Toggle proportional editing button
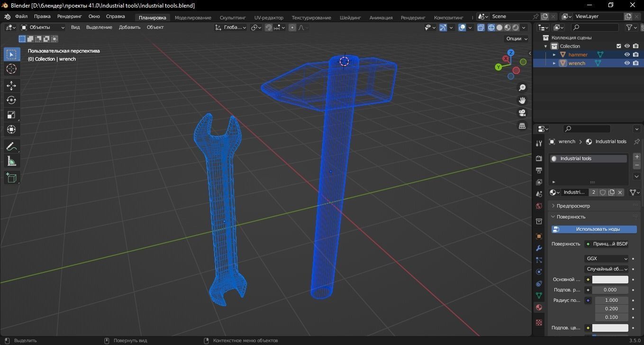The height and width of the screenshot is (345, 644). tap(292, 27)
